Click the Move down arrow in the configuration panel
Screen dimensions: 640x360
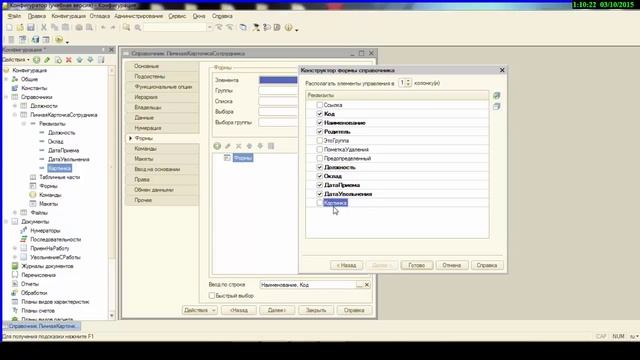90,60
